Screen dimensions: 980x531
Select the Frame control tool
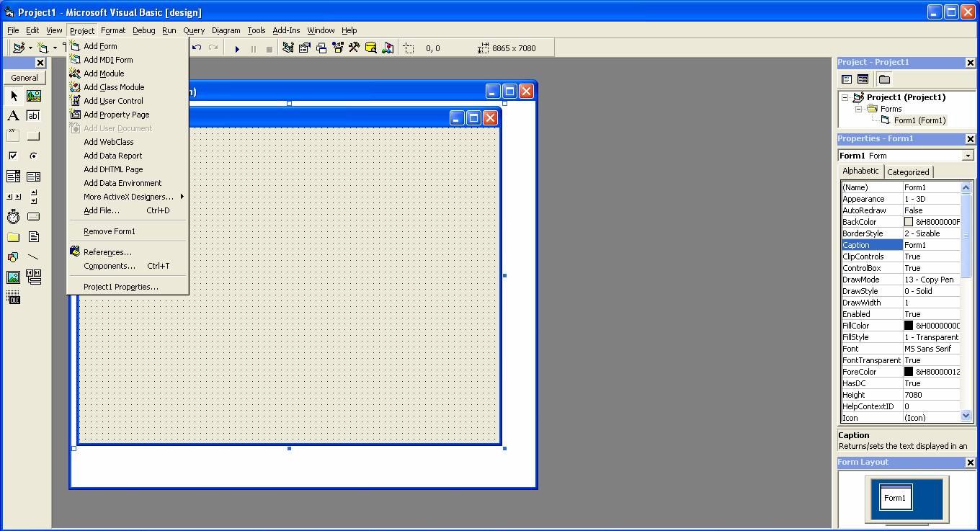pos(14,136)
